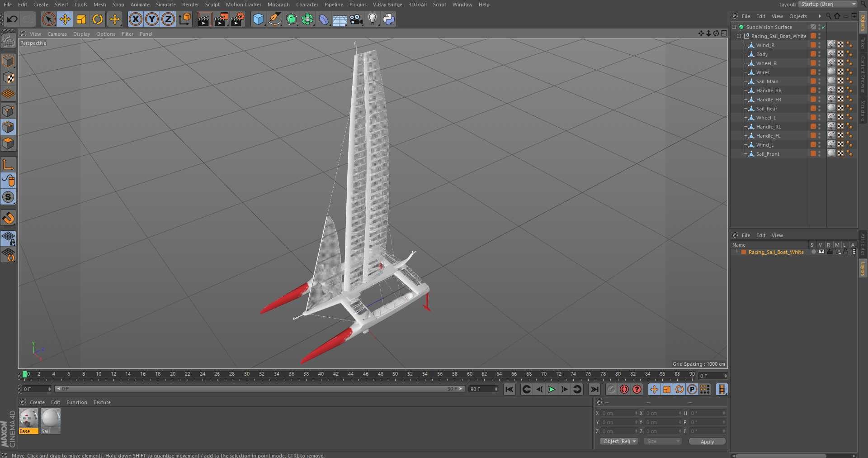Click frame 30 on the timeline ruler
868x458 pixels.
pyautogui.click(x=247, y=374)
